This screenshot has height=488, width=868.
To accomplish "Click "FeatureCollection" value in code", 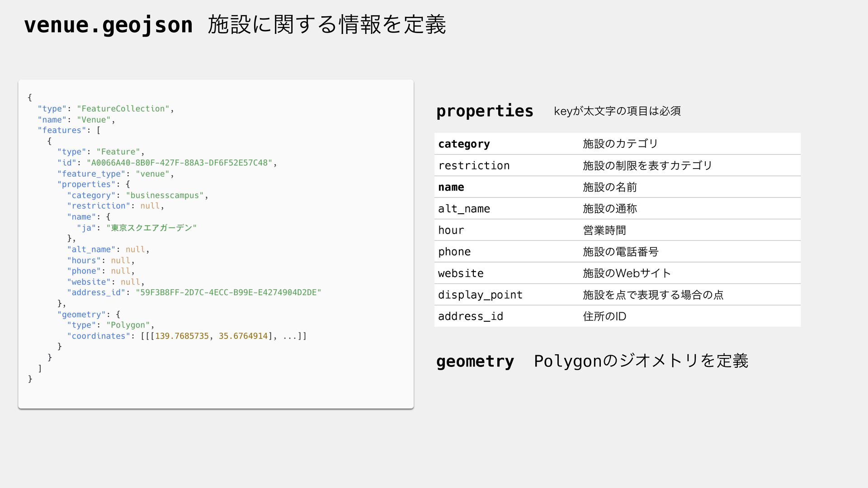I will (123, 109).
